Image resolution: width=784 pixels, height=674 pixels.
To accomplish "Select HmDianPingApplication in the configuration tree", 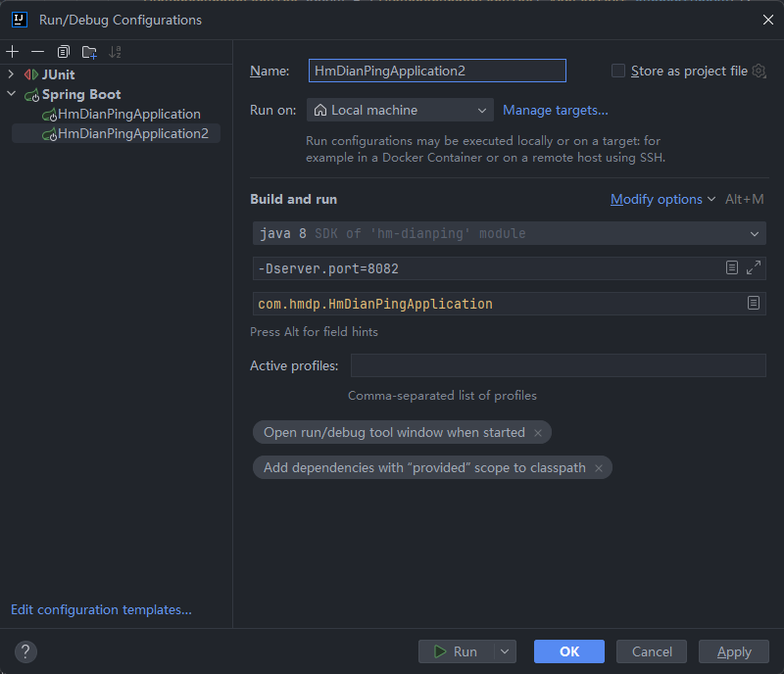I will (x=128, y=114).
